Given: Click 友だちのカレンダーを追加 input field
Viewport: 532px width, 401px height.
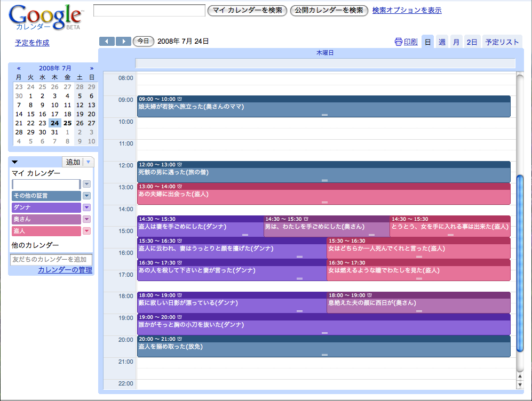Looking at the screenshot, I should coord(51,259).
